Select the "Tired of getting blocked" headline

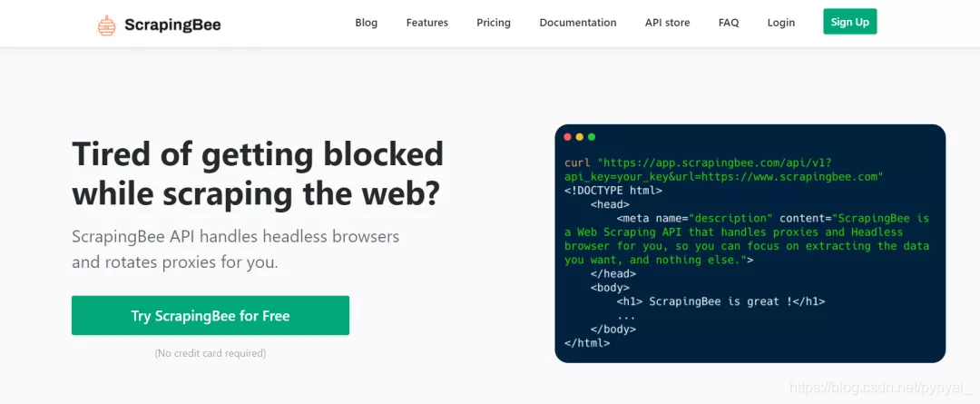pos(258,153)
